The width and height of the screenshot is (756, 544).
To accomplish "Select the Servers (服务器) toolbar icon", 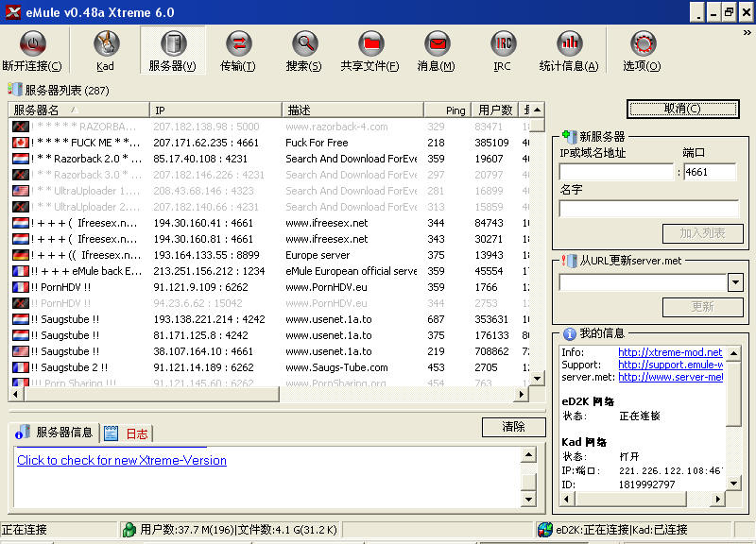I will (x=173, y=43).
